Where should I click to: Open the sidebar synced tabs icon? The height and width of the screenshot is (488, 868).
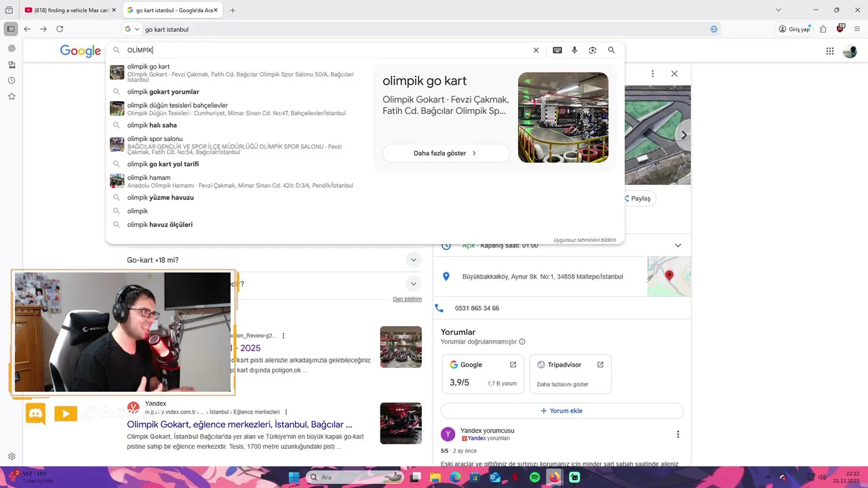coord(12,65)
